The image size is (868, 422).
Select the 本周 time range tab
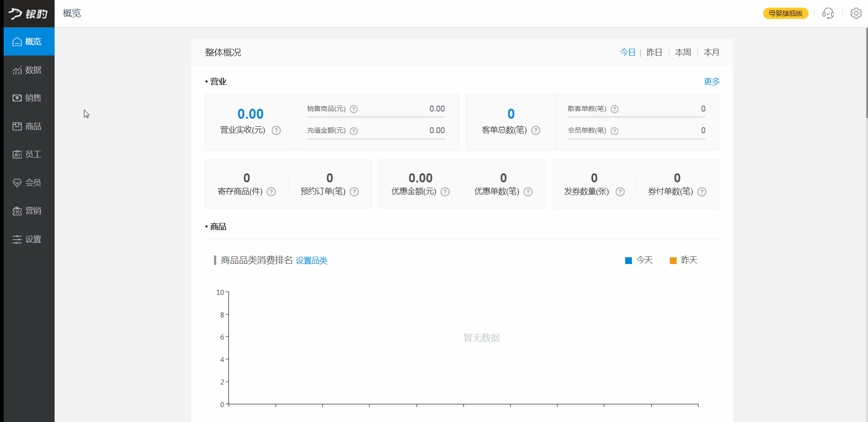pyautogui.click(x=683, y=52)
